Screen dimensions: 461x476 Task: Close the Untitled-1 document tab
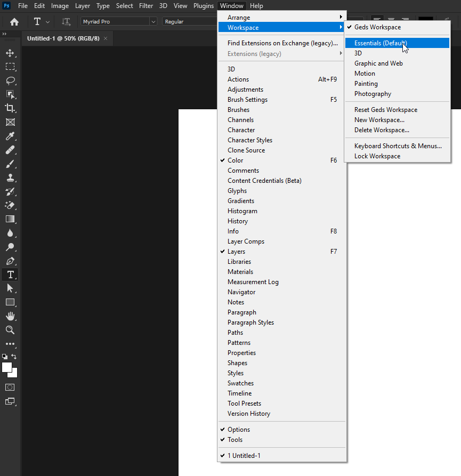(106, 38)
